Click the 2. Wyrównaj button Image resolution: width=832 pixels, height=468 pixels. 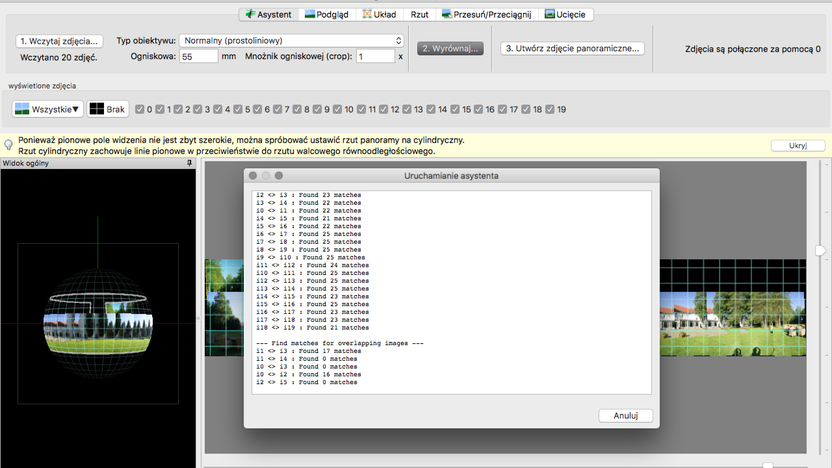(450, 48)
